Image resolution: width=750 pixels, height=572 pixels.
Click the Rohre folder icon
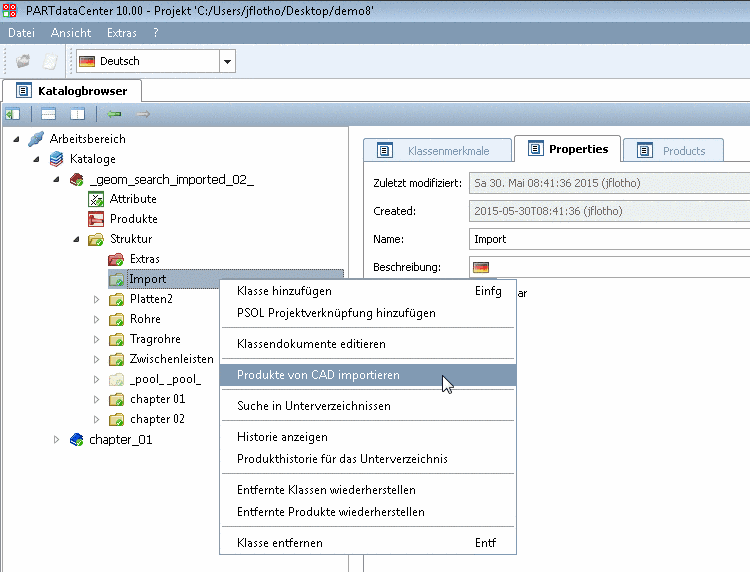coord(116,319)
